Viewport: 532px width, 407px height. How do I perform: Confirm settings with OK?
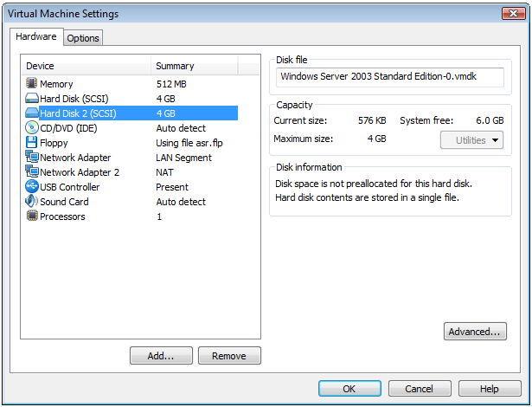[x=349, y=388]
